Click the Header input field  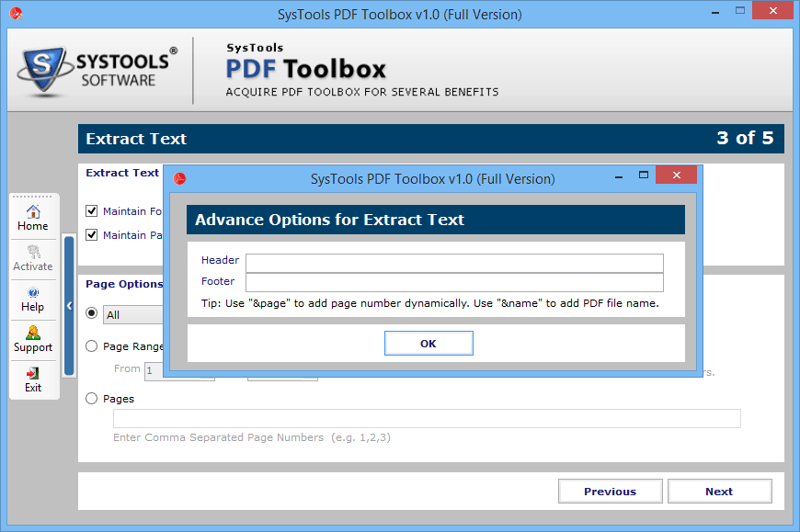pyautogui.click(x=454, y=263)
